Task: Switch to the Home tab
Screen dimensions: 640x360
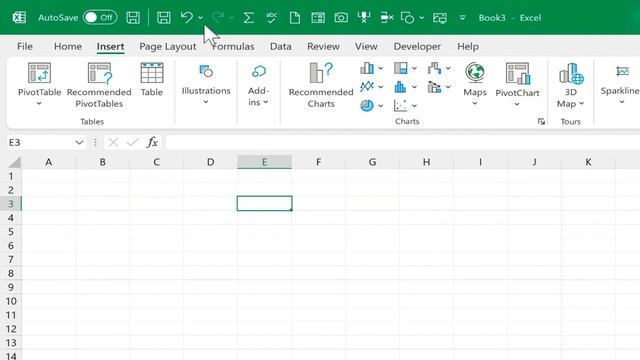Action: (68, 47)
